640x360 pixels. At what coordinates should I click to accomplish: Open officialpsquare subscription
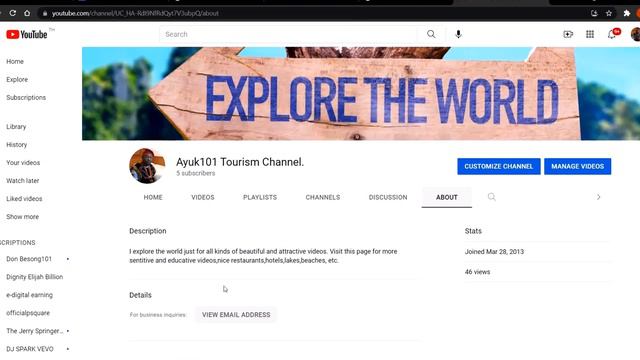pyautogui.click(x=28, y=313)
